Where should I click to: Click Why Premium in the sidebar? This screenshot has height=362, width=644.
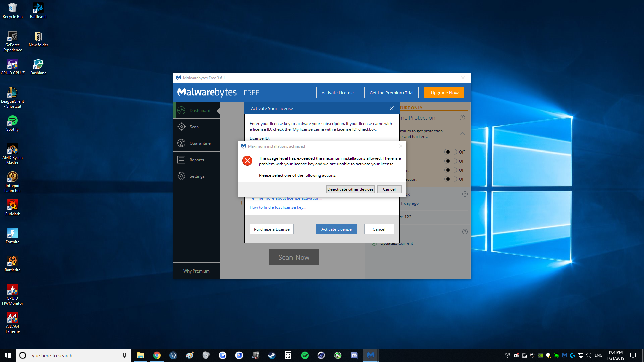[197, 271]
